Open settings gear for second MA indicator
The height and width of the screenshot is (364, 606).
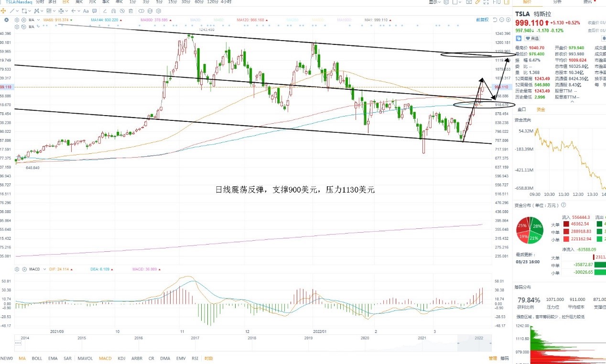[17, 27]
